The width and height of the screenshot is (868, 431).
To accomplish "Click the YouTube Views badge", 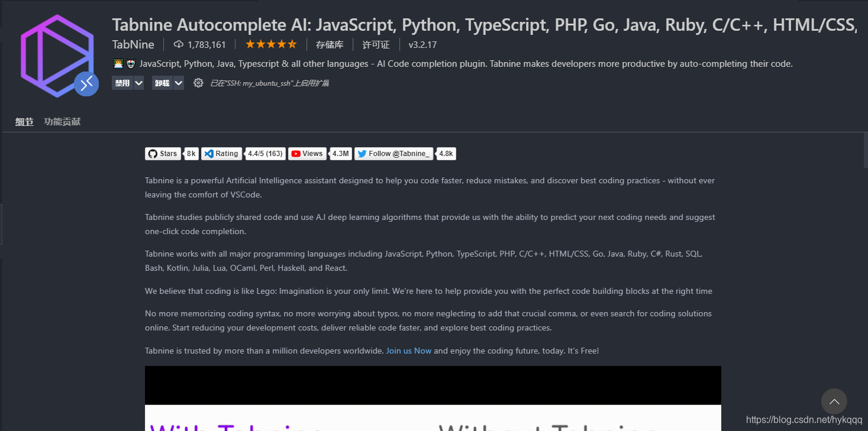I will coord(306,154).
